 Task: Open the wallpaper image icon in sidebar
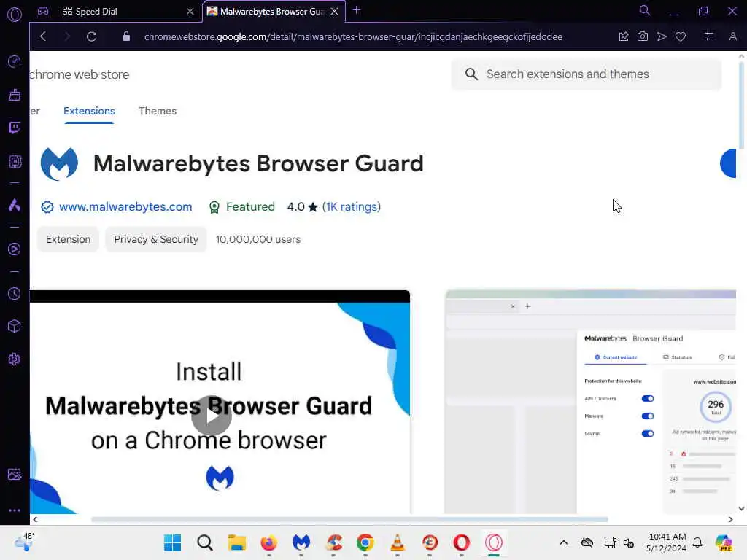15,474
